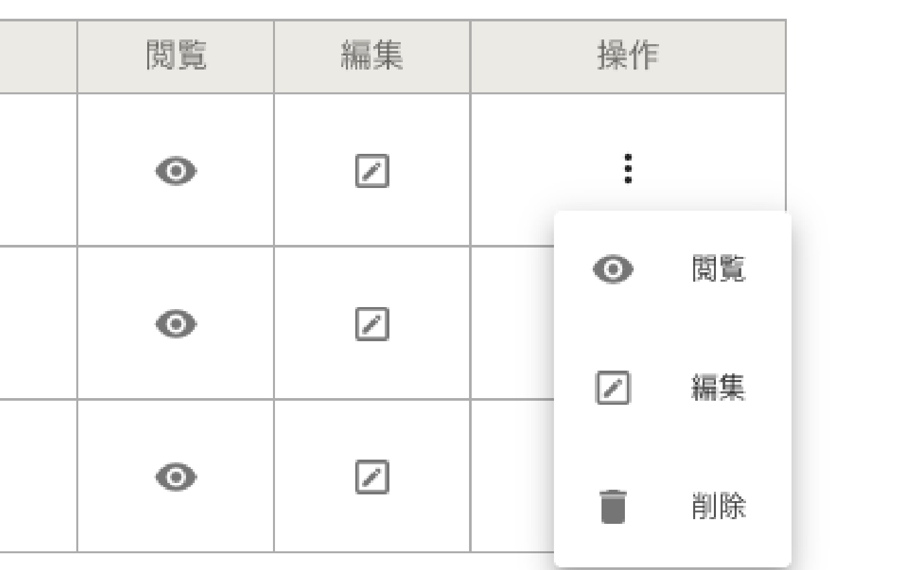
Task: Click the 閲覧 column header
Action: coord(176,58)
